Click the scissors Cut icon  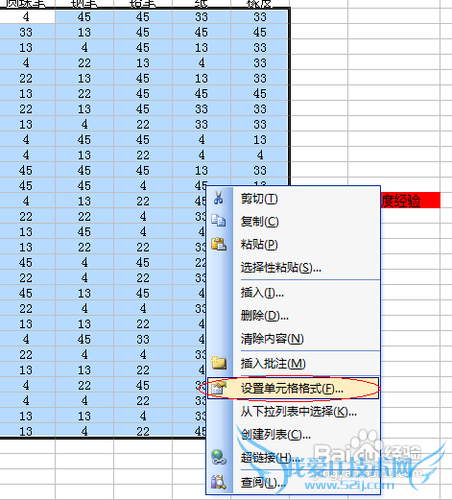click(219, 198)
